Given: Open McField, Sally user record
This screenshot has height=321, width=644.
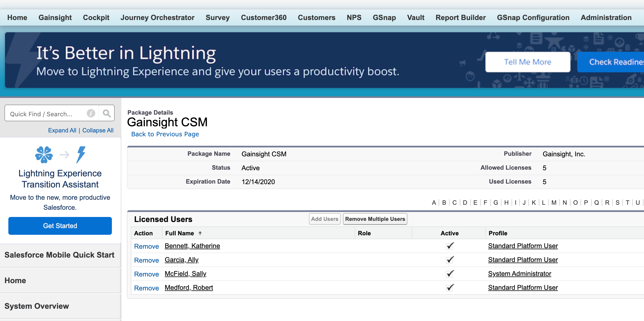Looking at the screenshot, I should pyautogui.click(x=185, y=274).
